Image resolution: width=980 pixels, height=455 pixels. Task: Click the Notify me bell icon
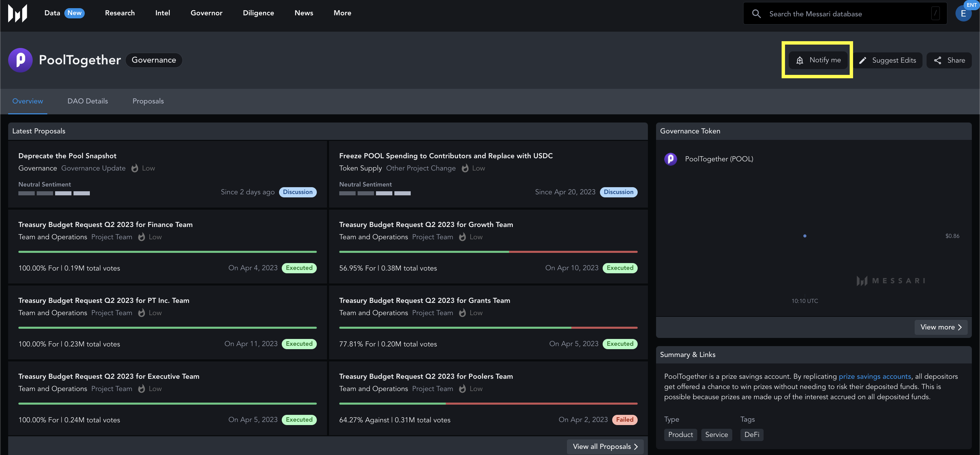(800, 60)
